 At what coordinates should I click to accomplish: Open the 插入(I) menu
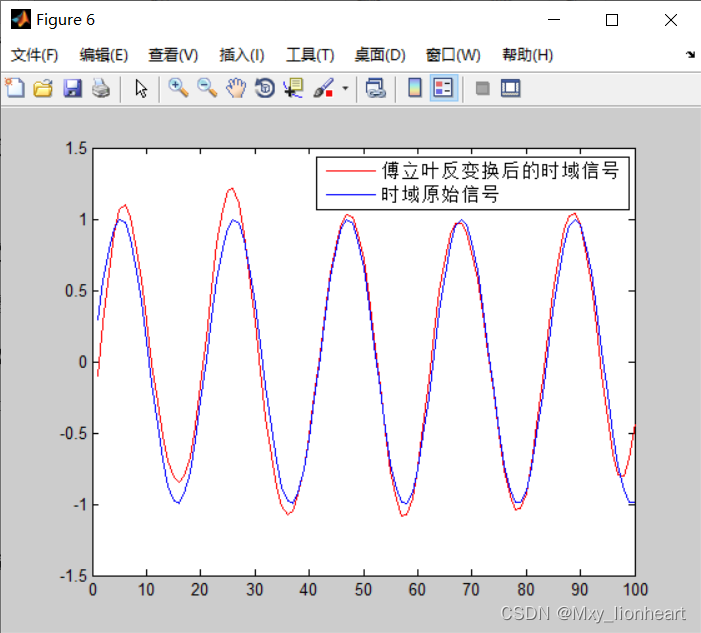tap(242, 55)
